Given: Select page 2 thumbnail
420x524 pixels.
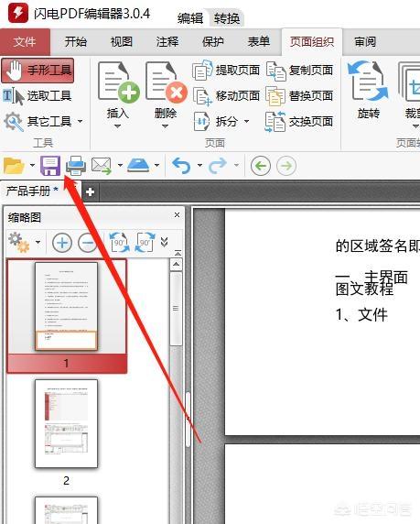Looking at the screenshot, I should tap(66, 423).
